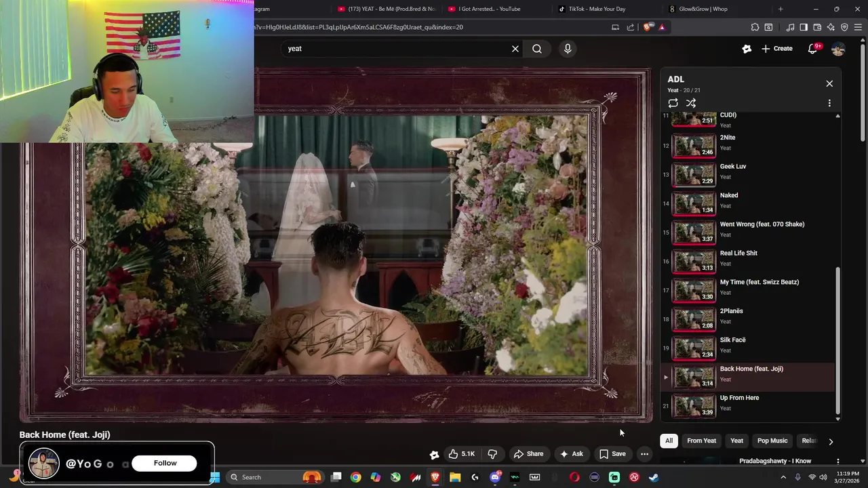Open Real Life Shit thumbnail
868x488 pixels.
(x=694, y=261)
